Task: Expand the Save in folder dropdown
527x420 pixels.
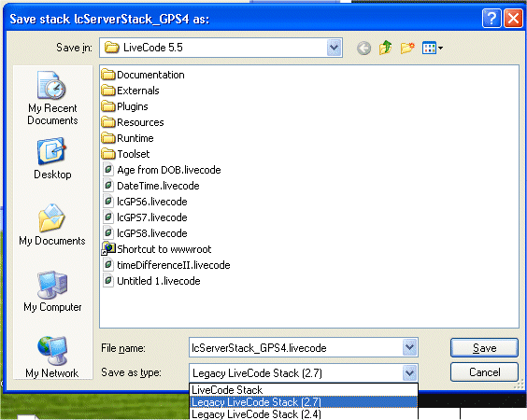Action: point(334,48)
